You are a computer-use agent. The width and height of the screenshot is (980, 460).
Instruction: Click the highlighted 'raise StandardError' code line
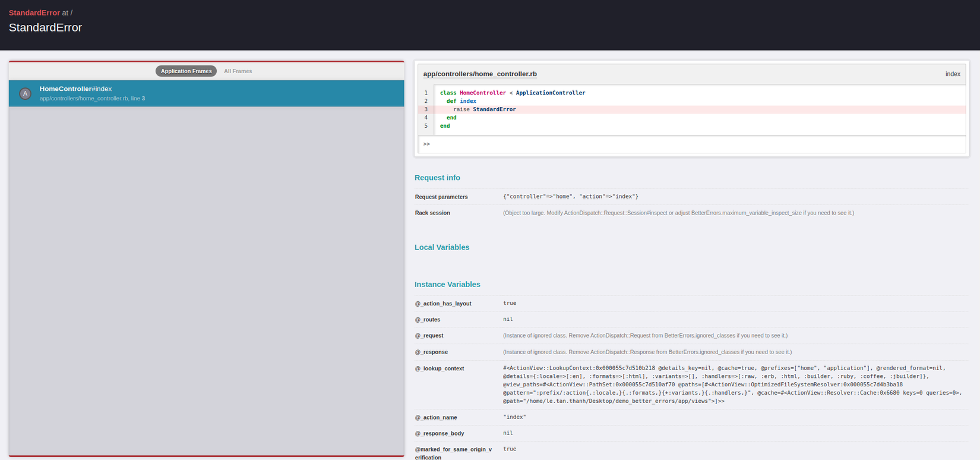pos(484,109)
